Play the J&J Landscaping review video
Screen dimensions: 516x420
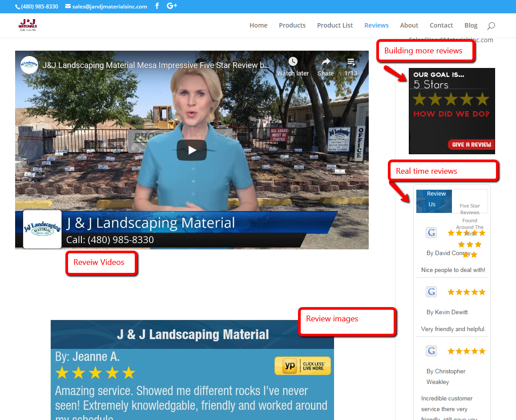pos(192,150)
